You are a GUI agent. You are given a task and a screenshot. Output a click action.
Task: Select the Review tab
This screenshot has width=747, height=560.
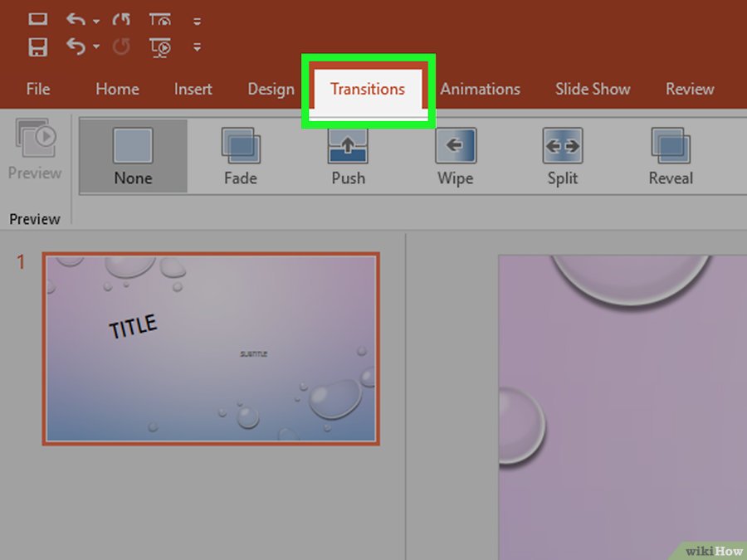689,89
